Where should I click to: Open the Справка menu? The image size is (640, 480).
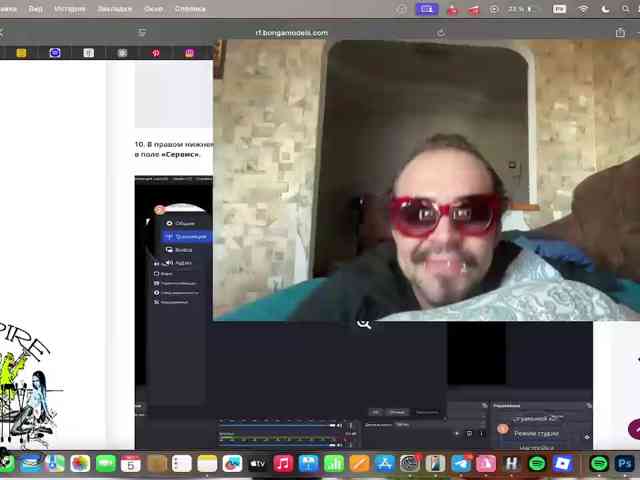tap(190, 9)
